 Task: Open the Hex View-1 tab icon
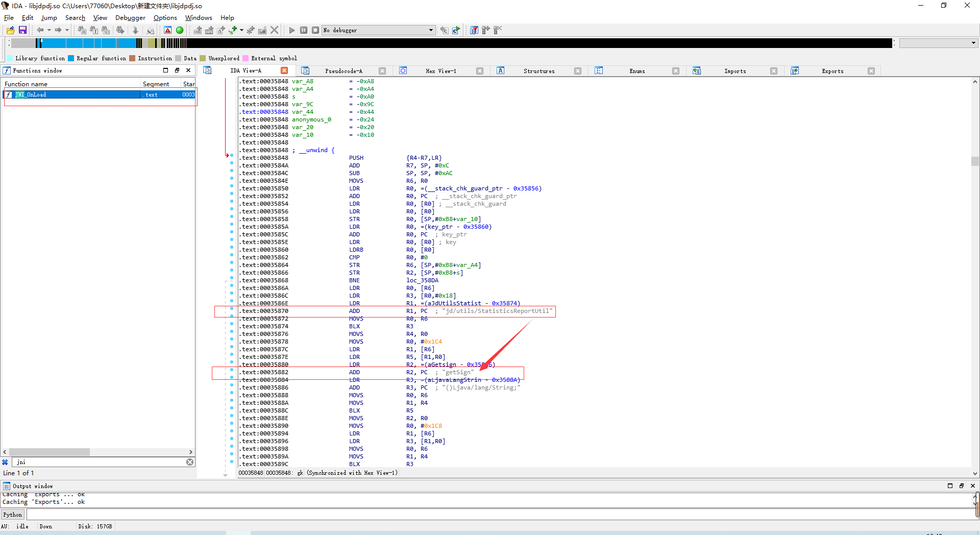[x=403, y=70]
